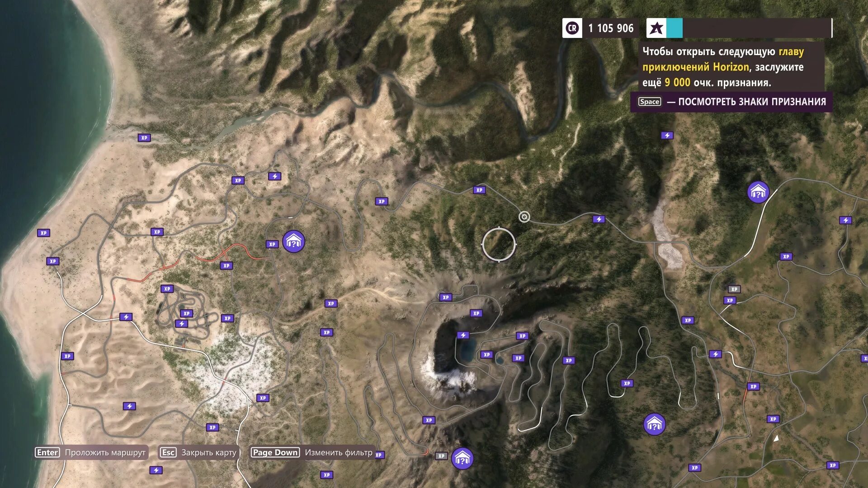The height and width of the screenshot is (488, 868).
Task: Click the large circular map cursor
Action: point(499,244)
